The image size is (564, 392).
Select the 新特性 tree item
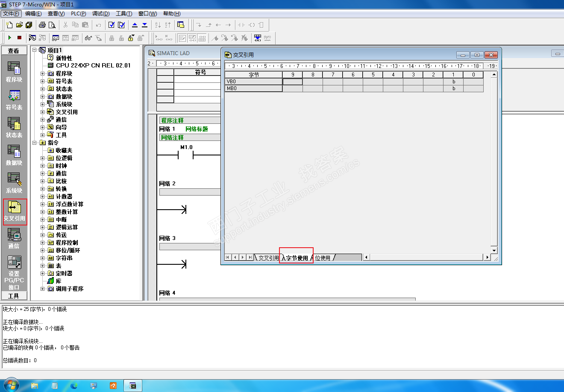coord(64,58)
